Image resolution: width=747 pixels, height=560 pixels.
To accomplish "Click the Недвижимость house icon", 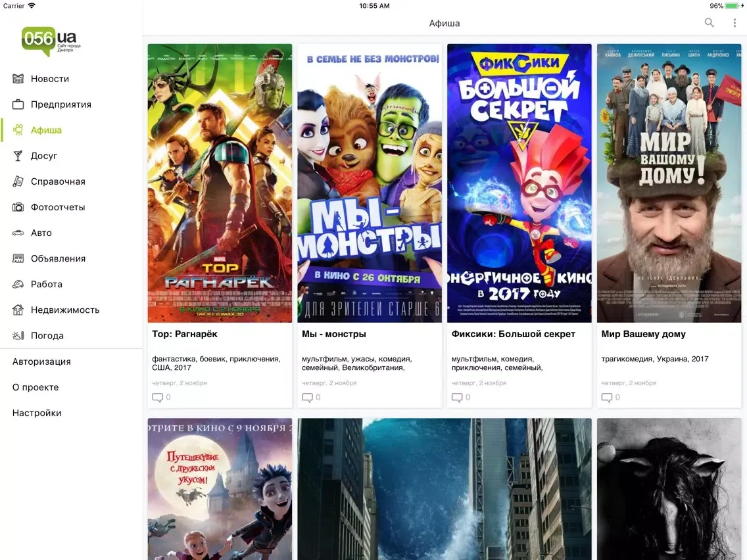I will click(18, 310).
